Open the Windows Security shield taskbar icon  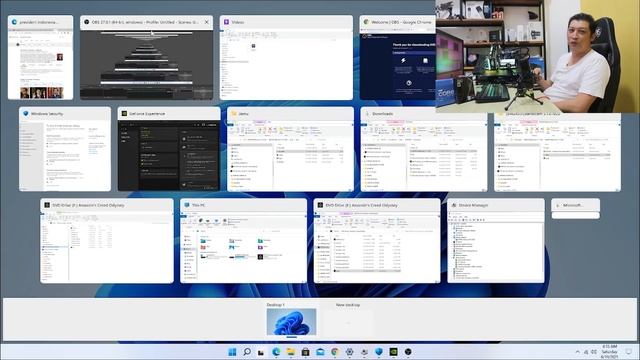[x=379, y=352]
